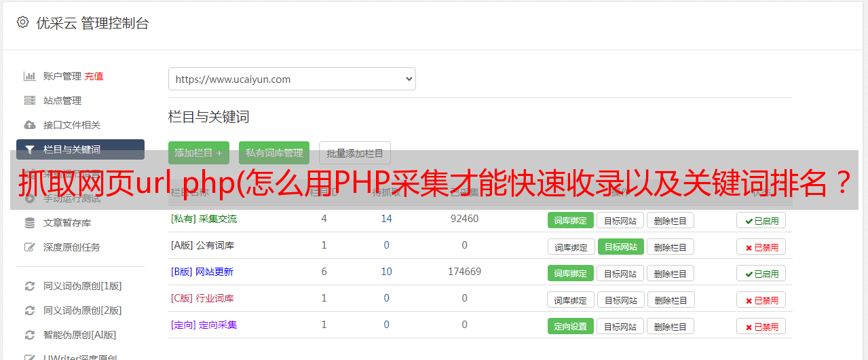Click the gear icon beside 优采云 管理控制台
Screen dimensions: 868x360
pos(22,22)
